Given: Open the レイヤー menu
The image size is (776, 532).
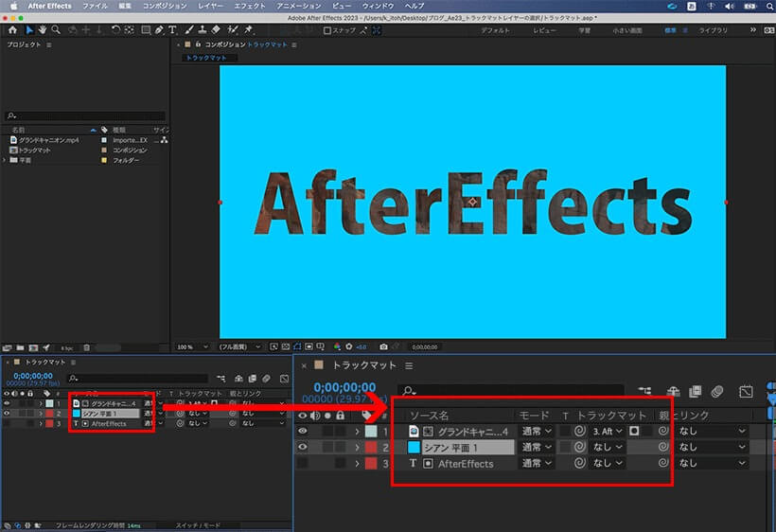Looking at the screenshot, I should 210,6.
